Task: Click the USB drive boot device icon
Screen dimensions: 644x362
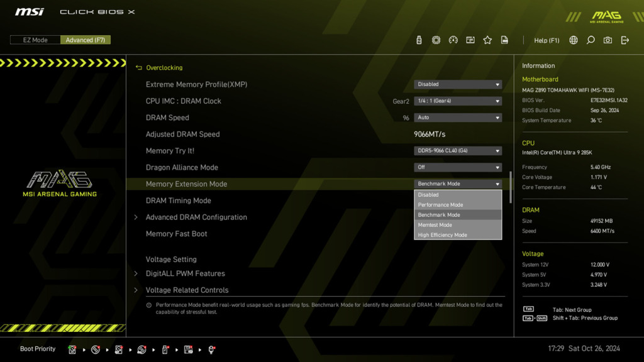Action: (x=164, y=349)
